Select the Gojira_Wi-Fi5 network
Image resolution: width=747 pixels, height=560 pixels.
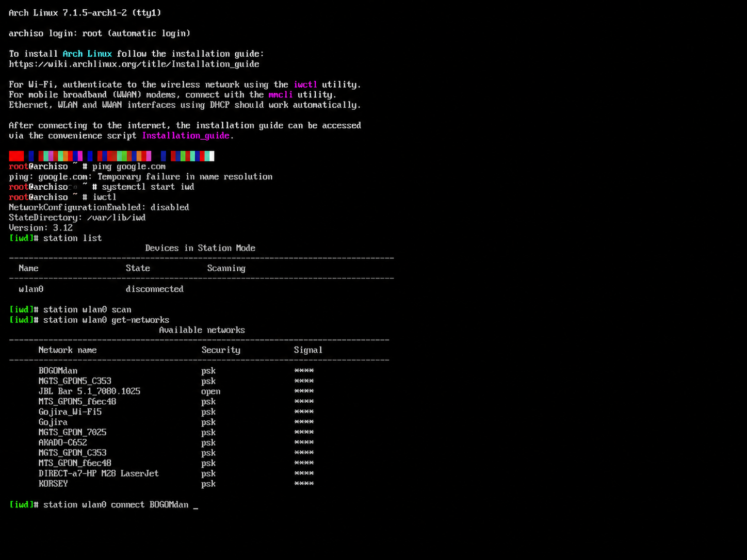(x=70, y=412)
